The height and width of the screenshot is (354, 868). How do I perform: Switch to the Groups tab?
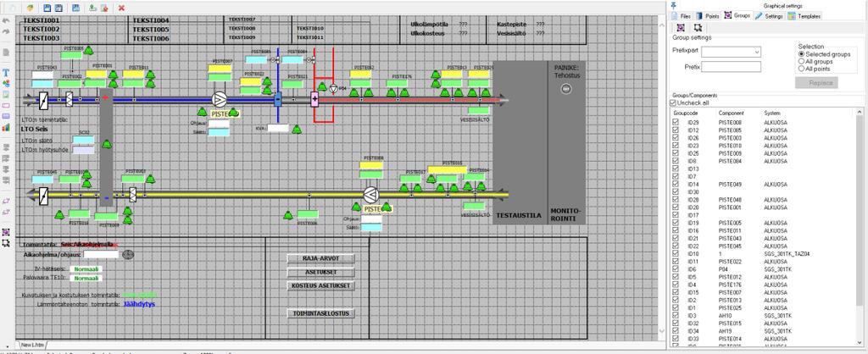pyautogui.click(x=737, y=15)
